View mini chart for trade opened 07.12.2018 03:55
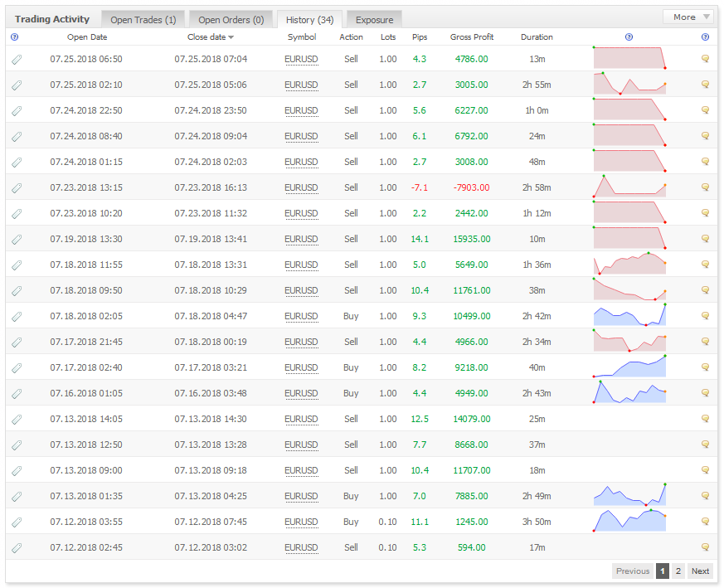 point(629,521)
